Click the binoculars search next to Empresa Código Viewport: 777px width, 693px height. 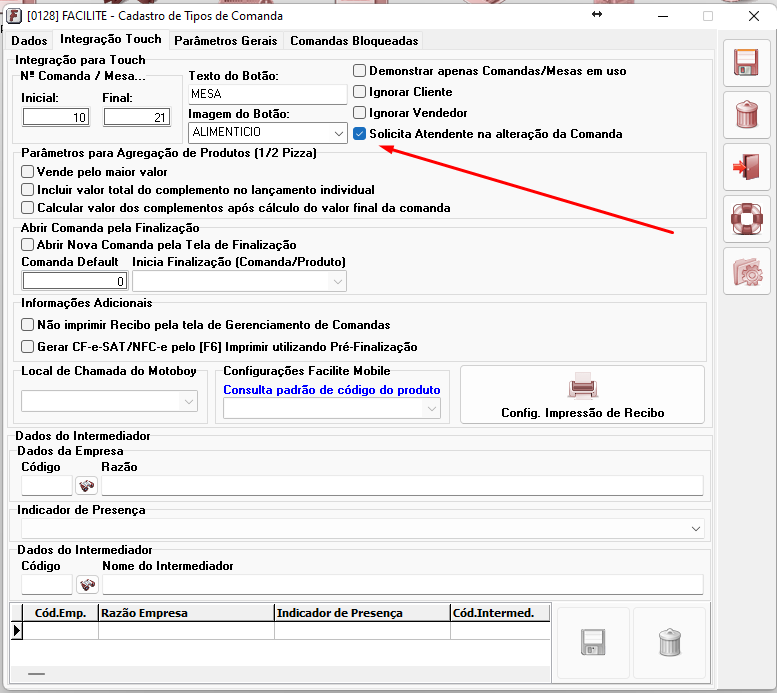[x=87, y=485]
